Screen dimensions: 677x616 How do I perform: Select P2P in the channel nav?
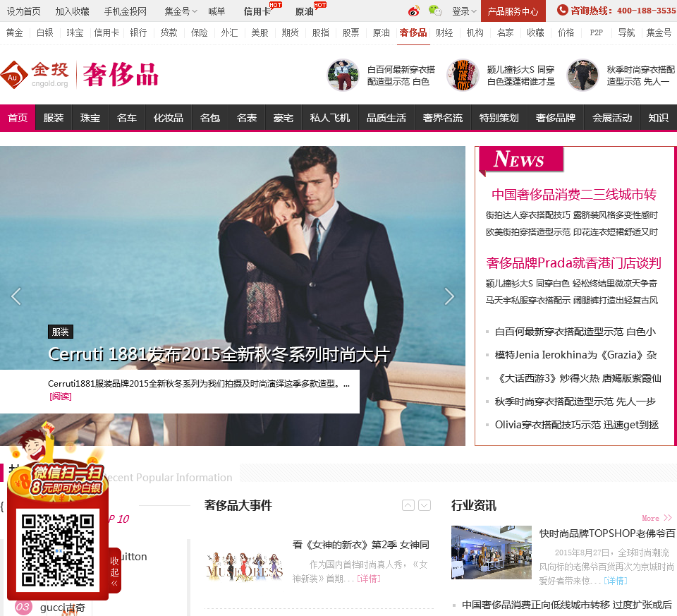tap(597, 33)
